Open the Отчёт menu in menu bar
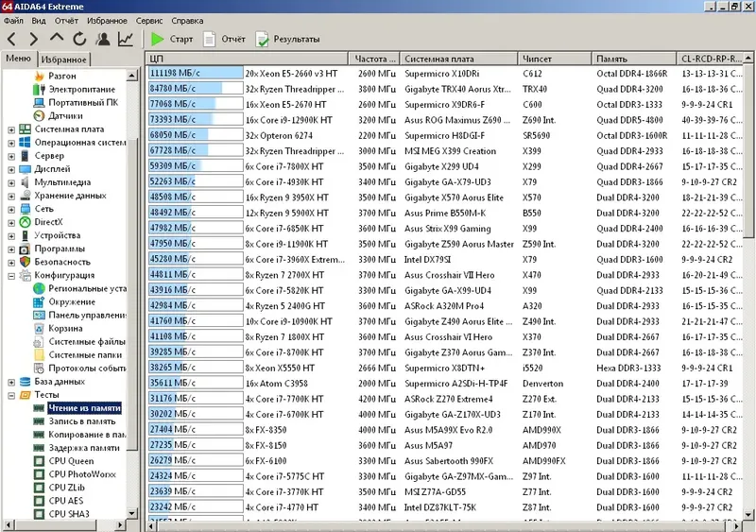Image resolution: width=756 pixels, height=532 pixels. (x=66, y=21)
